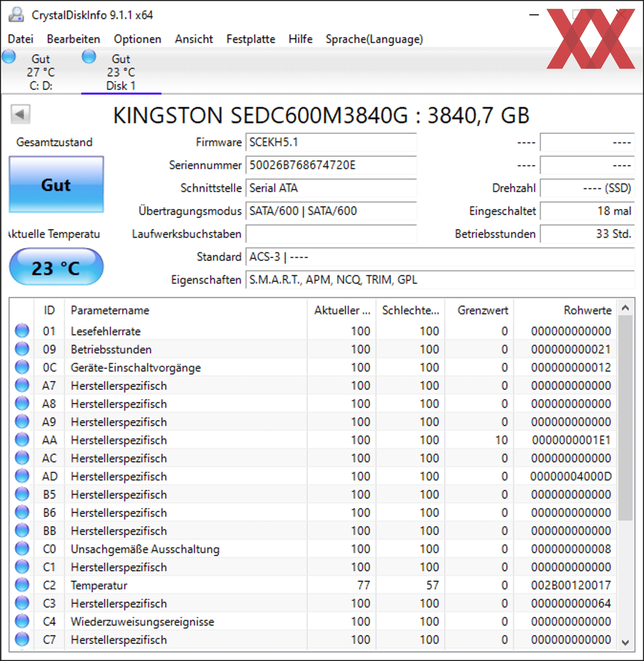Click status orb of attribute BB row

(22, 531)
